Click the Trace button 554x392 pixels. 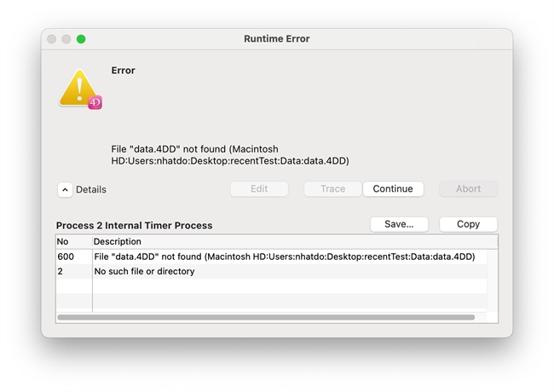(332, 189)
